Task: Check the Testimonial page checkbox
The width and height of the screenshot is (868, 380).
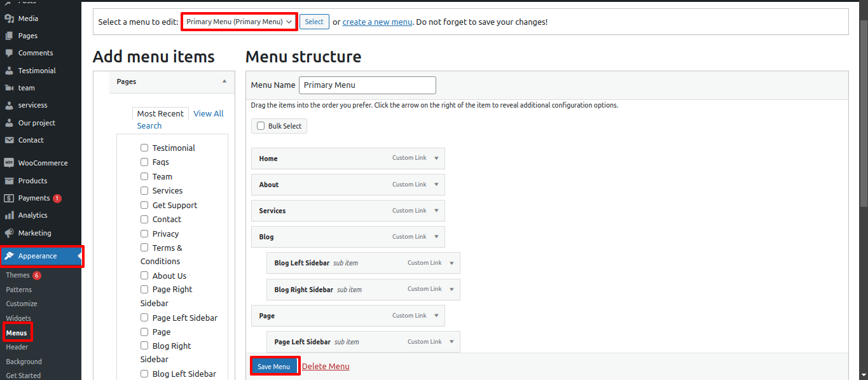Action: (x=144, y=147)
